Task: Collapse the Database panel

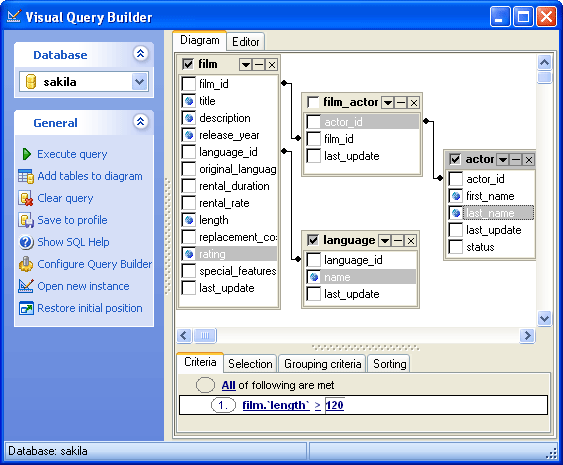Action: [140, 54]
